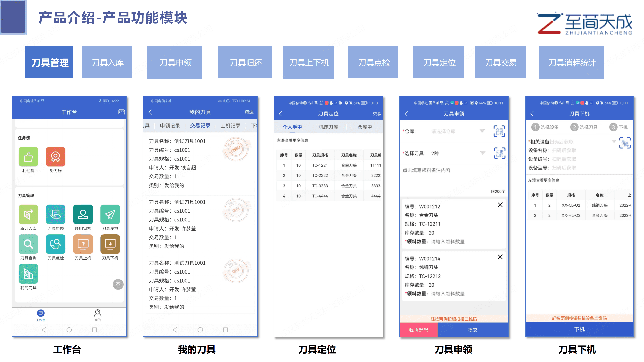Screen dimensions: 644x362
Task: Expand the 仓库 dropdown in 刀具申领
Action: pos(482,131)
